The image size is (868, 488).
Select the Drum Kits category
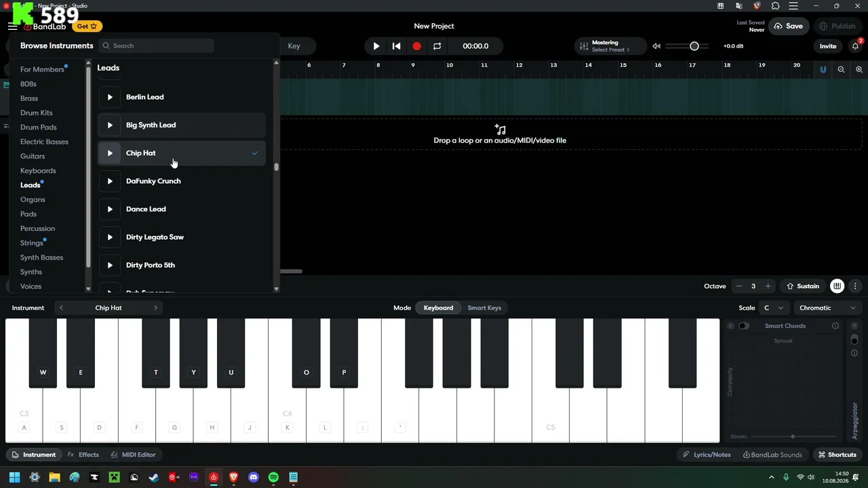click(37, 113)
